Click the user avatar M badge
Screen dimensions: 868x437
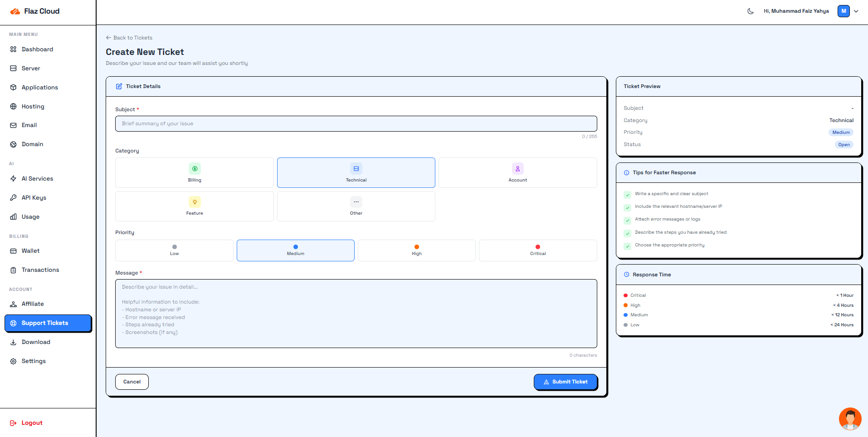tap(844, 11)
